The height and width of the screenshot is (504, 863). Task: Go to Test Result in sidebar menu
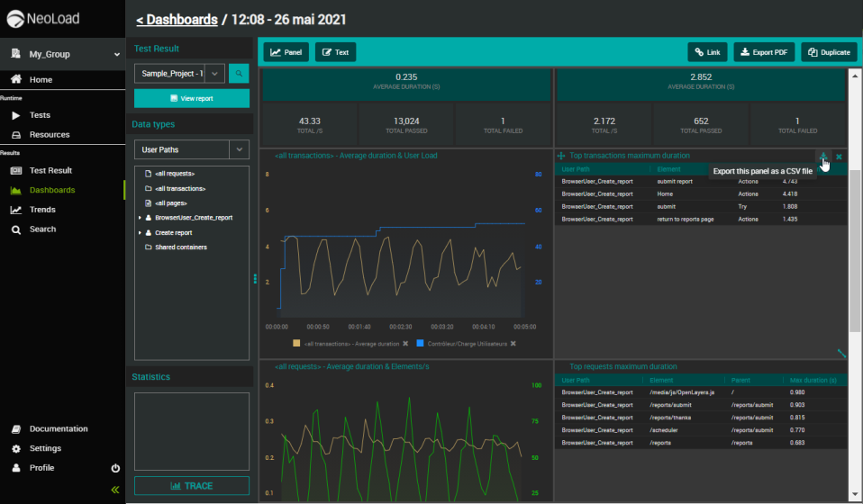pos(50,170)
